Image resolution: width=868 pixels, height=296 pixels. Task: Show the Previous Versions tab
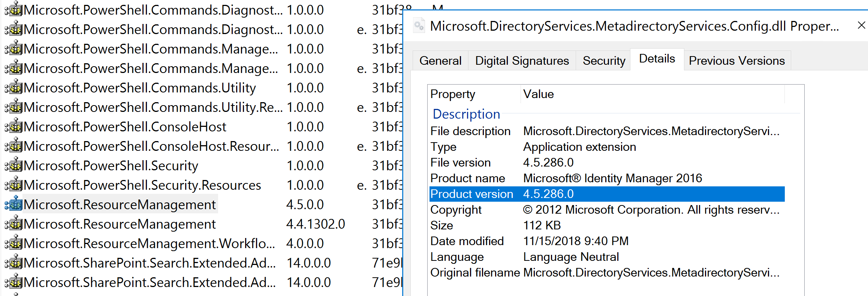click(736, 61)
